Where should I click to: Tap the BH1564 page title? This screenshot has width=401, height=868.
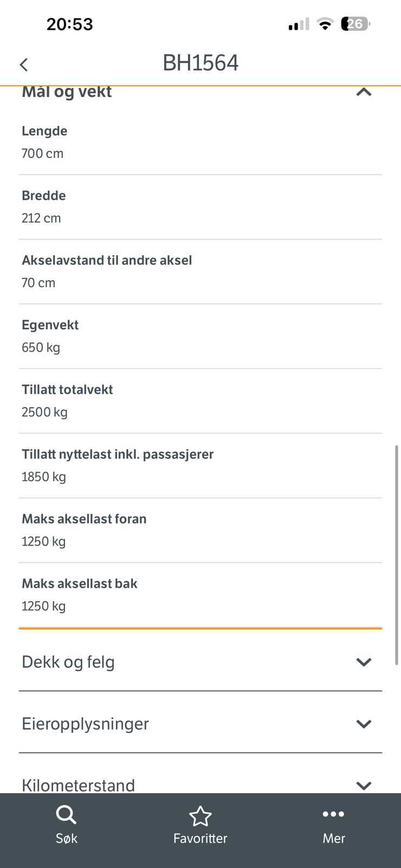tap(200, 63)
